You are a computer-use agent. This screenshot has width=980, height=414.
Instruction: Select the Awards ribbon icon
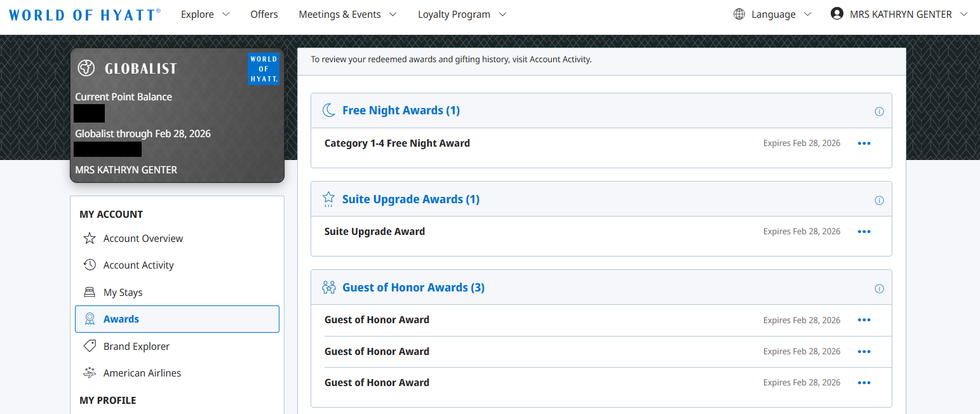[x=90, y=319]
